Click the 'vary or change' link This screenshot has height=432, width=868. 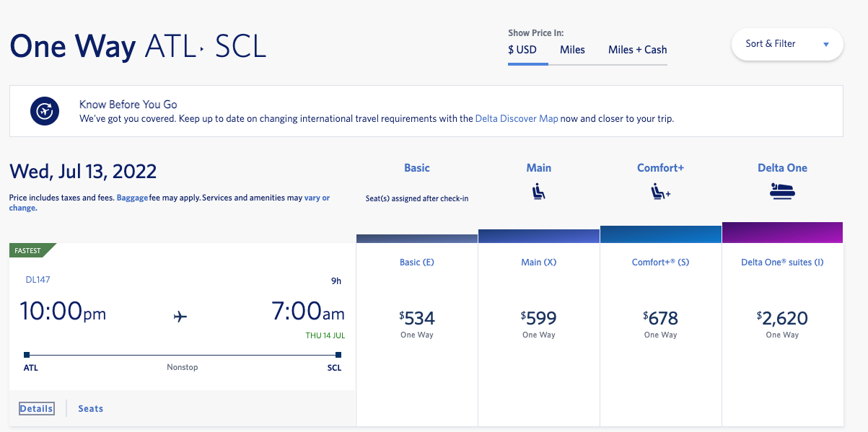click(x=317, y=198)
